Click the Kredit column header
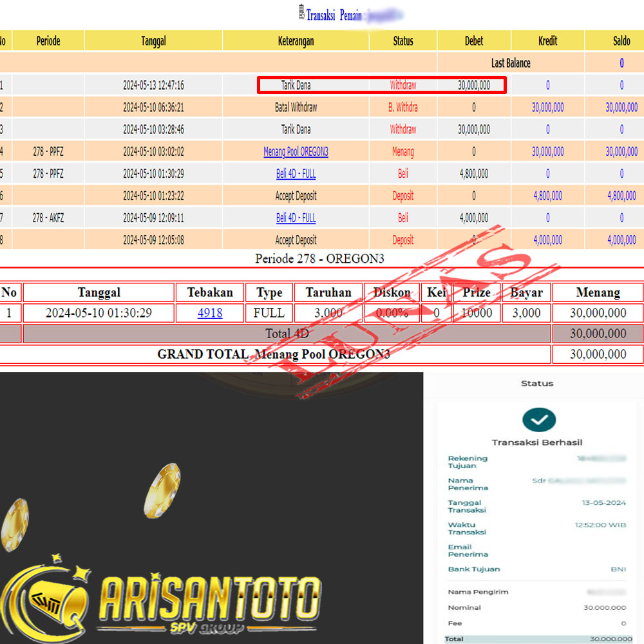644x644 pixels. point(547,41)
